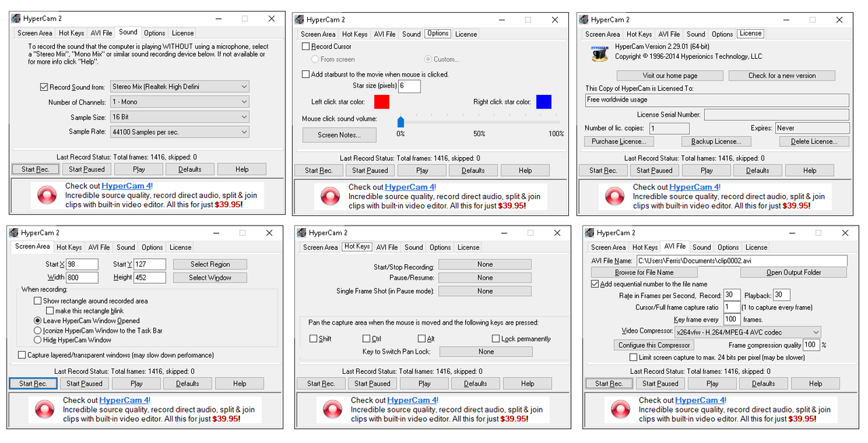Click Mouse click sound volume slider handle
The width and height of the screenshot is (868, 443).
[x=401, y=121]
